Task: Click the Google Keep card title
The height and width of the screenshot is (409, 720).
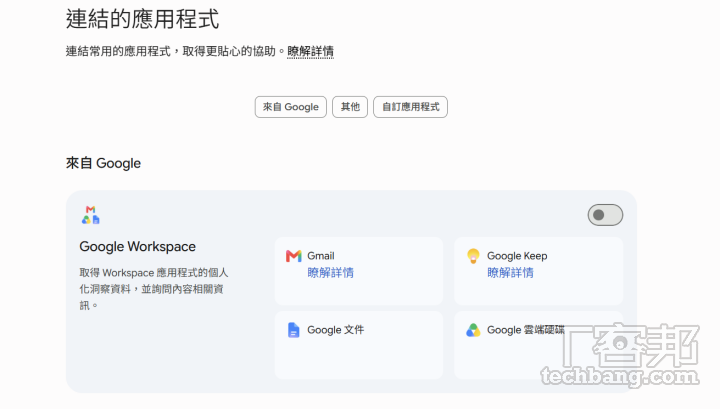Action: coord(517,256)
